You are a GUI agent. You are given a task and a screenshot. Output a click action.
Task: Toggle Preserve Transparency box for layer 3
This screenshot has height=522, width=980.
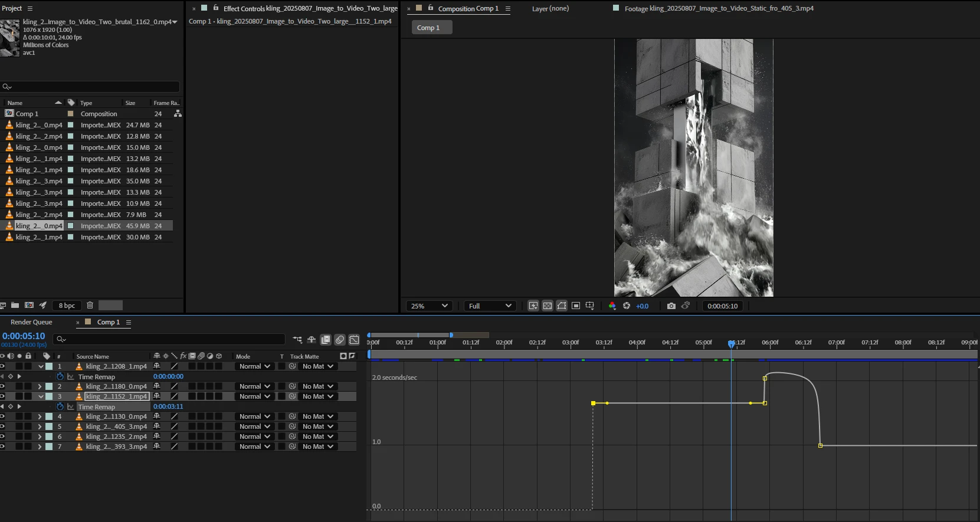pyautogui.click(x=281, y=396)
